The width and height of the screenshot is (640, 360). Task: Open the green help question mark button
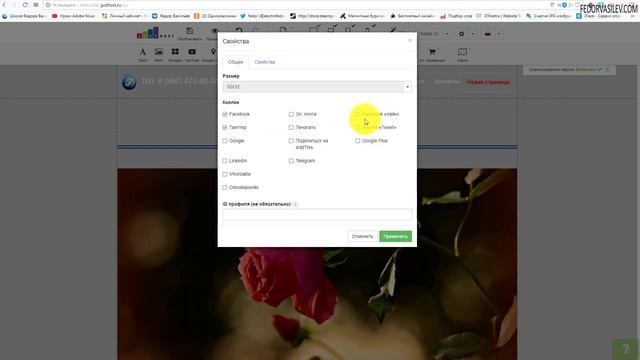pyautogui.click(x=626, y=349)
